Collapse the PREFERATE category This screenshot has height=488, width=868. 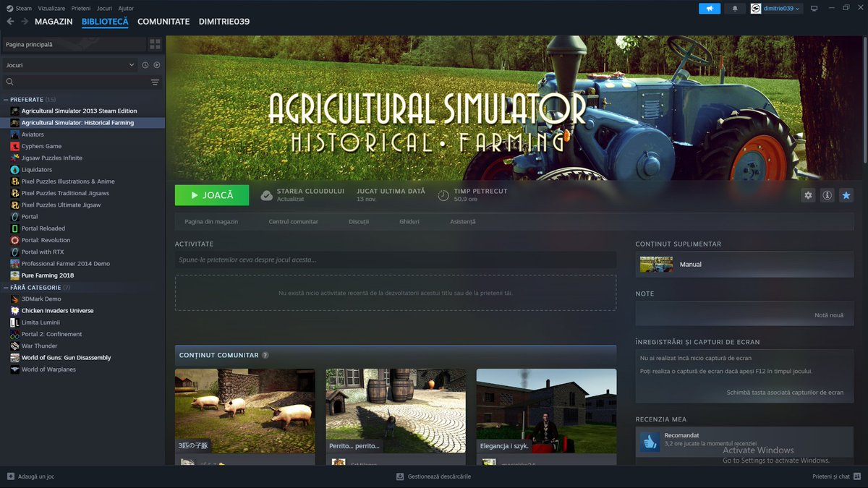click(x=7, y=99)
